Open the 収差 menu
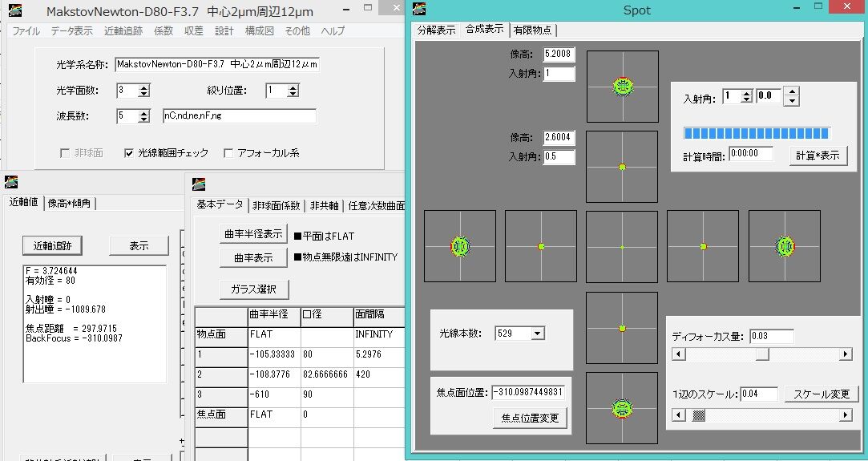 pos(194,31)
